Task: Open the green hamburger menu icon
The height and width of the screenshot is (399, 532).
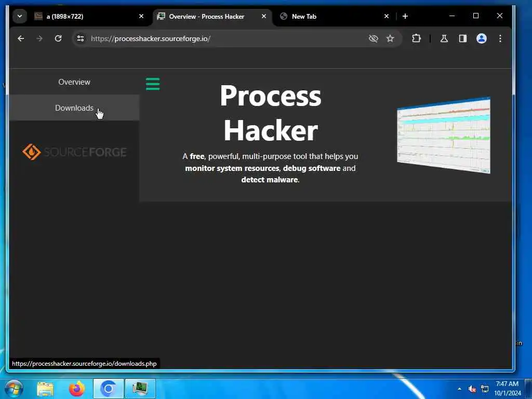Action: pos(153,84)
